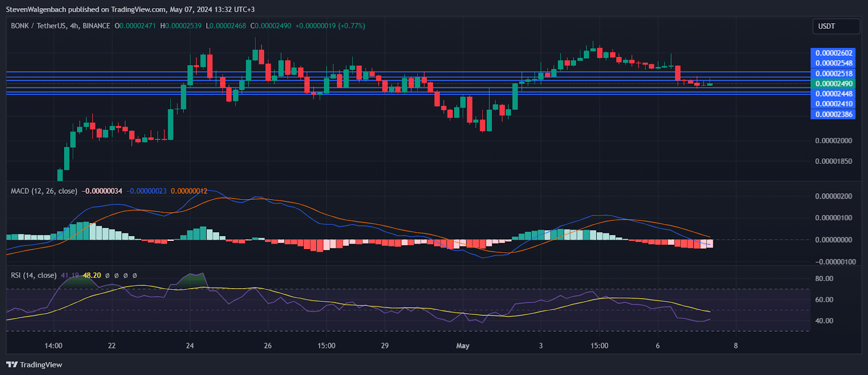Open the USDT currency selector
Image resolution: width=868 pixels, height=375 pixels.
coord(835,26)
